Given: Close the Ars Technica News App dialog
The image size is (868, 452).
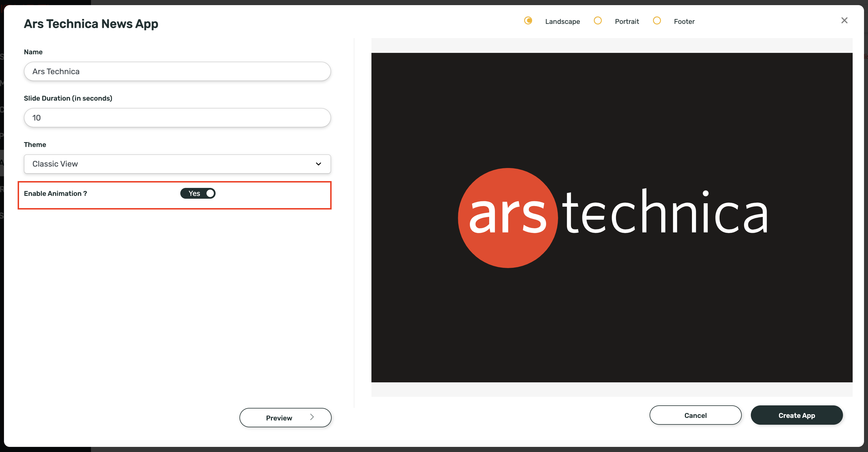Looking at the screenshot, I should click(x=844, y=20).
